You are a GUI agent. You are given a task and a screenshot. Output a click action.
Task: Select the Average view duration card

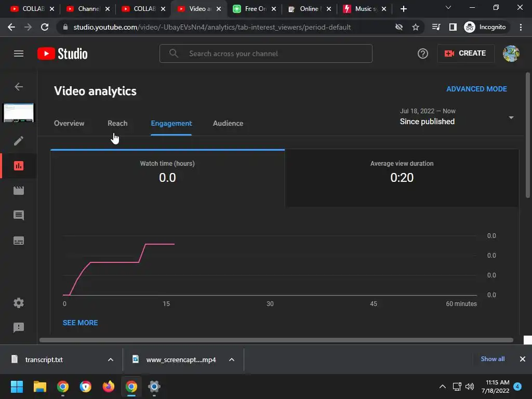[402, 178]
